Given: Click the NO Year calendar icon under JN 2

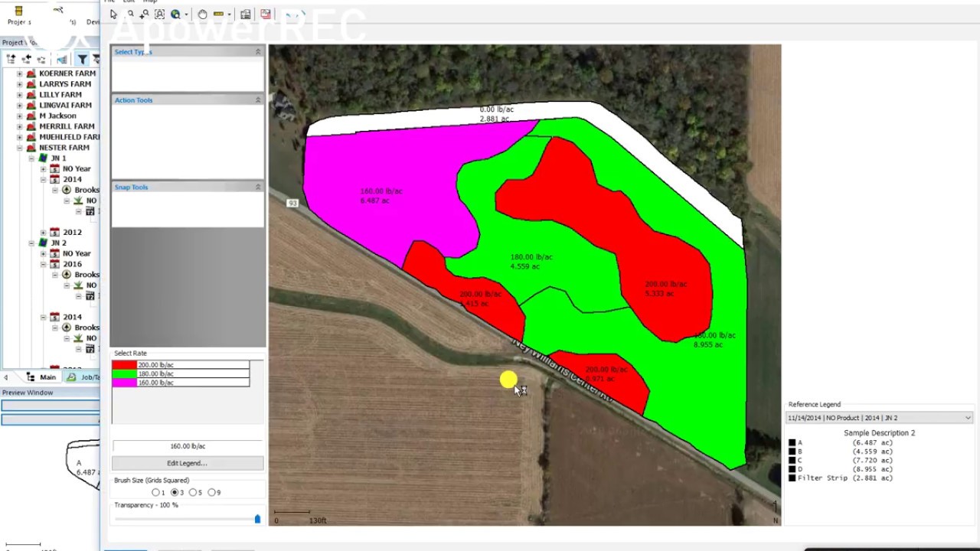Looking at the screenshot, I should [x=54, y=254].
